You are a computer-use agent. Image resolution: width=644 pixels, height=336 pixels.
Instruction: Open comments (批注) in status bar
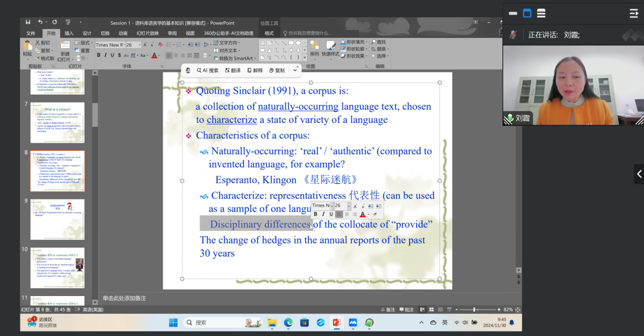point(407,310)
